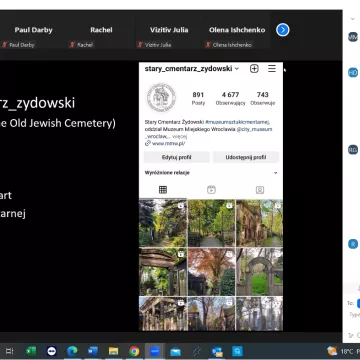Open Excel from the taskbar
This screenshot has width=360, height=360.
pos(31,351)
